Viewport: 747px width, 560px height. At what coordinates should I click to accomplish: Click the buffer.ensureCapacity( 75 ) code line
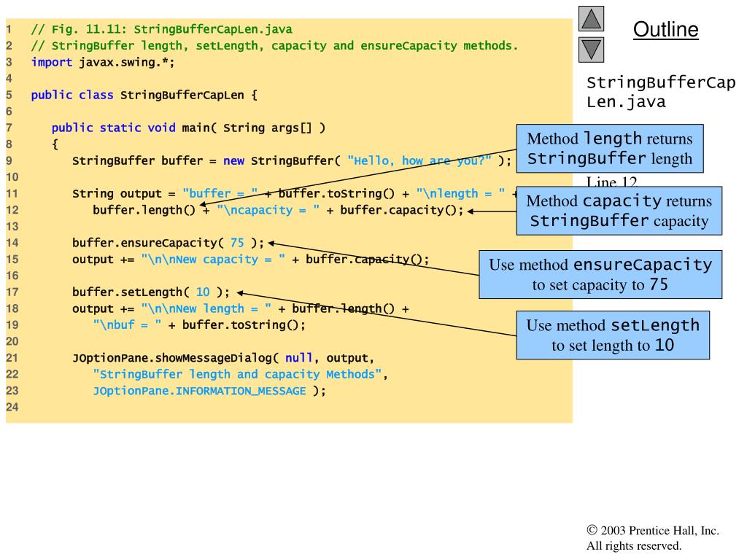point(168,243)
